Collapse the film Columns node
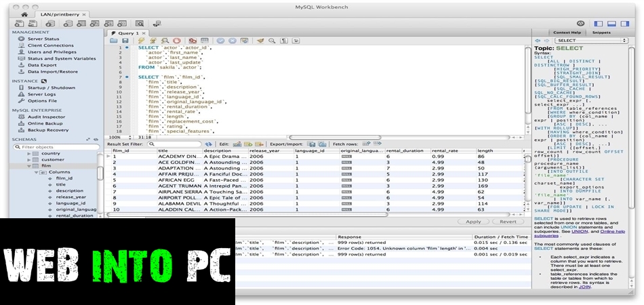The width and height of the screenshot is (644, 305). (x=36, y=172)
